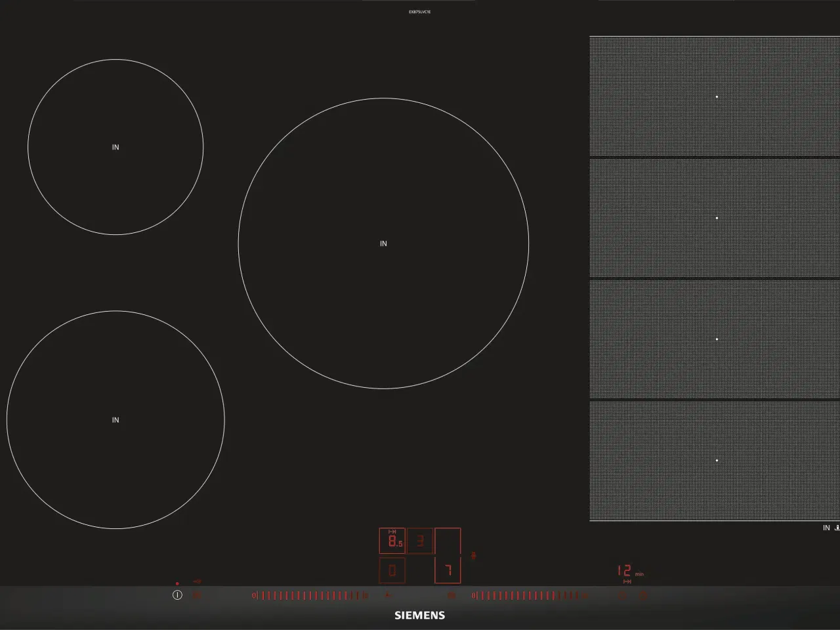Tap the triangle sensor icon after left slider
This screenshot has width=840, height=630.
(x=388, y=595)
